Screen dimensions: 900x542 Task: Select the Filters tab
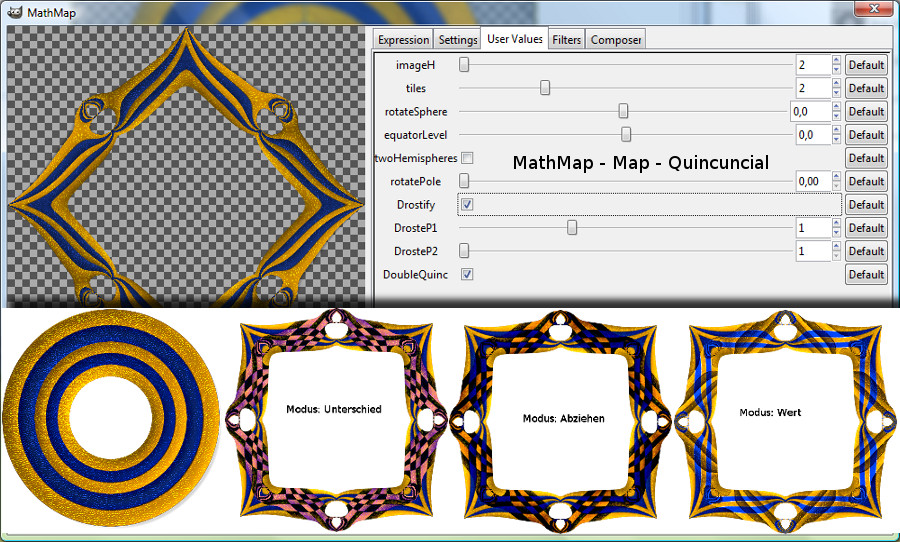click(567, 40)
